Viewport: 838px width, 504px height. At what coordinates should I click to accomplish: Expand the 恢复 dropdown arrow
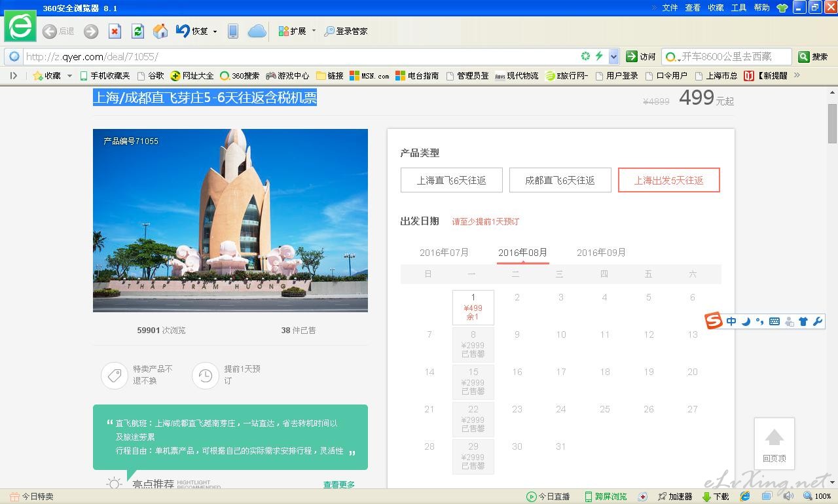click(215, 31)
